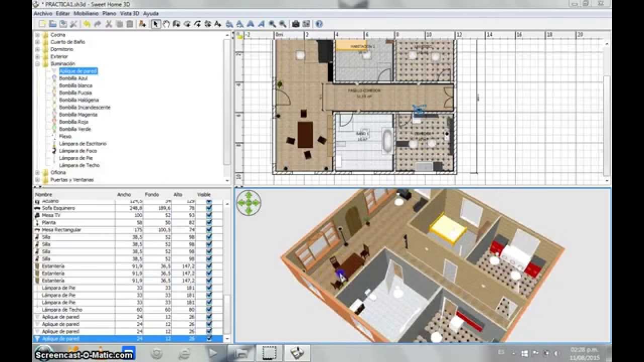Click the Zoom in magnifier icon
644x362 pixels.
click(272, 24)
